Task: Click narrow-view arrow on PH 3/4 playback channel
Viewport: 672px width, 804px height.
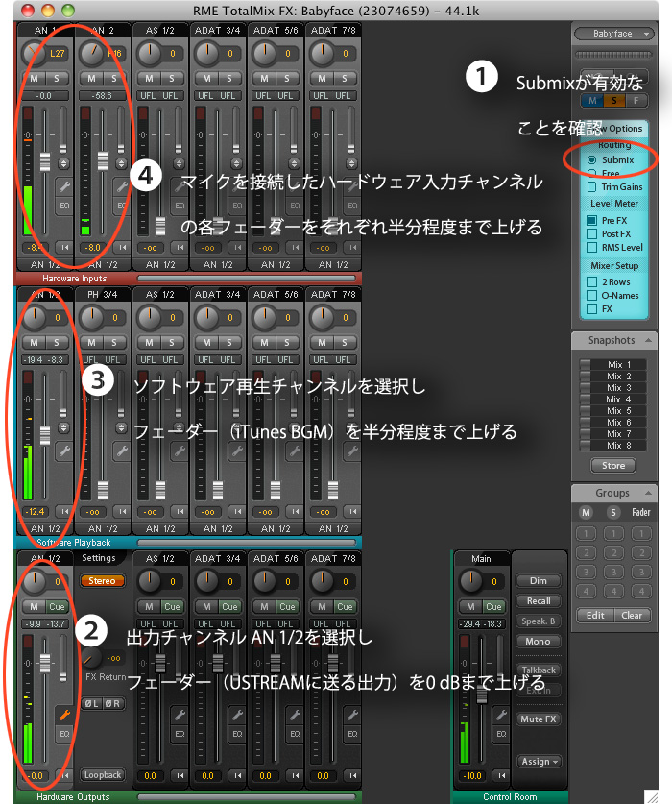Action: [122, 511]
